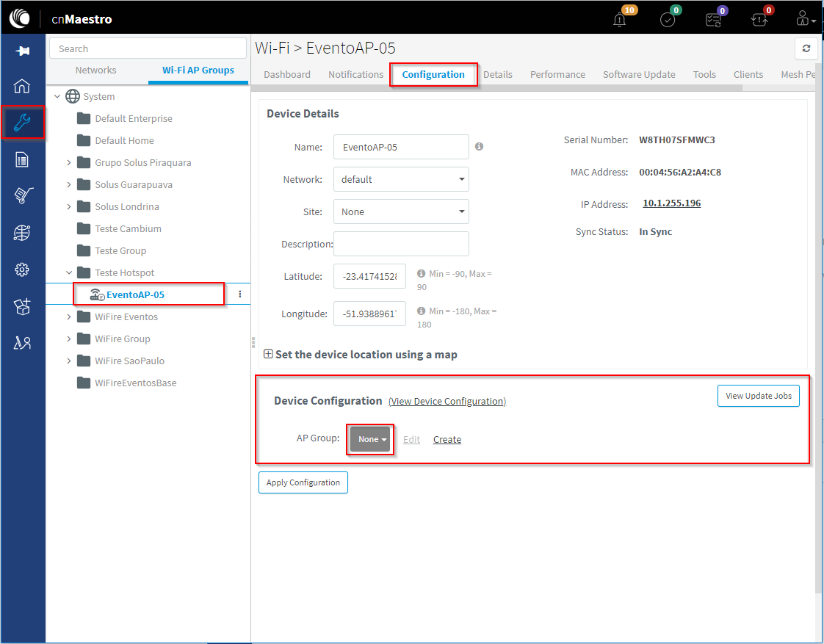Viewport: 824px width, 644px height.
Task: Click the View Update Jobs button
Action: [x=759, y=396]
